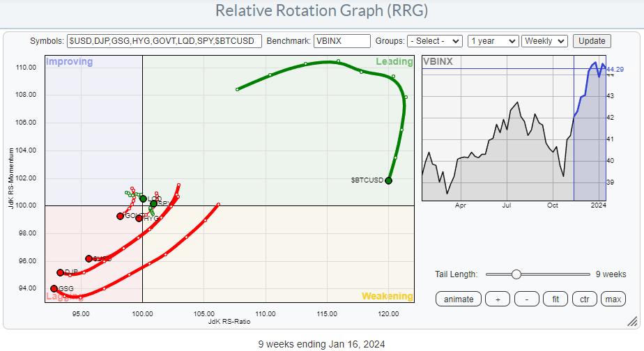The width and height of the screenshot is (644, 351).
Task: Zoom out with the minus button
Action: (527, 299)
